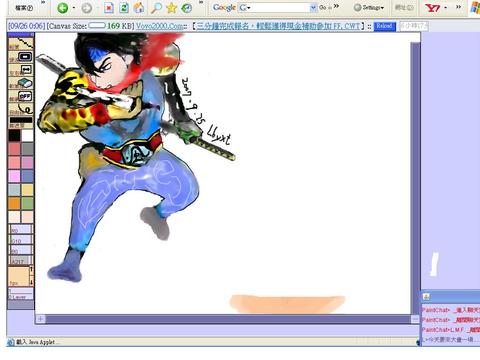Open the Back button history dropdown
The image size is (480, 360).
point(74,8)
